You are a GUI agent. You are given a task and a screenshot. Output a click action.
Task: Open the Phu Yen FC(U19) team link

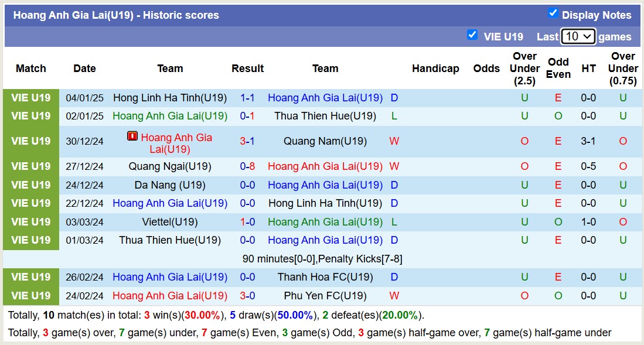pos(325,295)
